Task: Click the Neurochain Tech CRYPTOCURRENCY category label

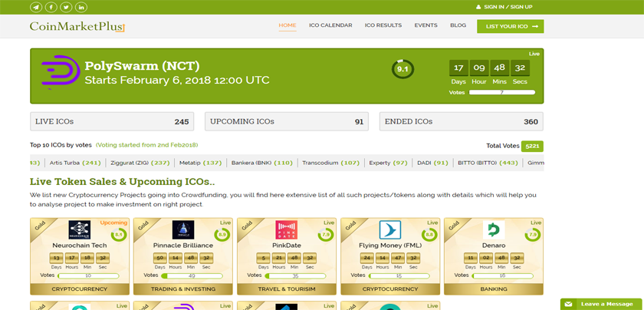Action: click(x=80, y=289)
